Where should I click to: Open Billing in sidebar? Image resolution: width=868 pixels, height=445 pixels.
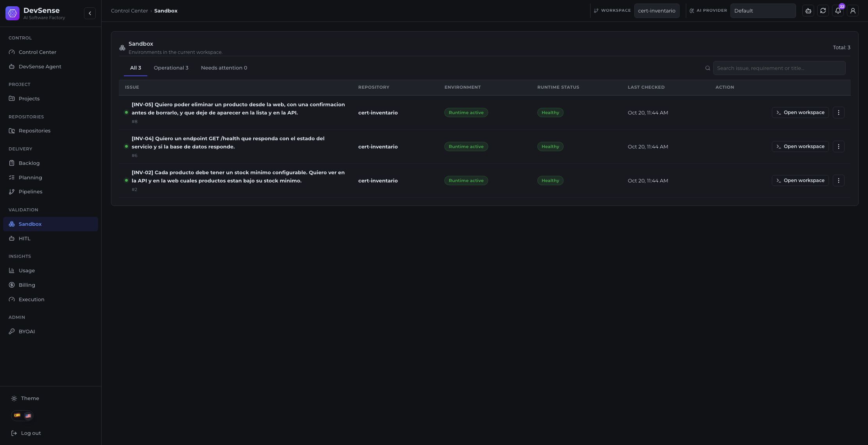[50, 285]
